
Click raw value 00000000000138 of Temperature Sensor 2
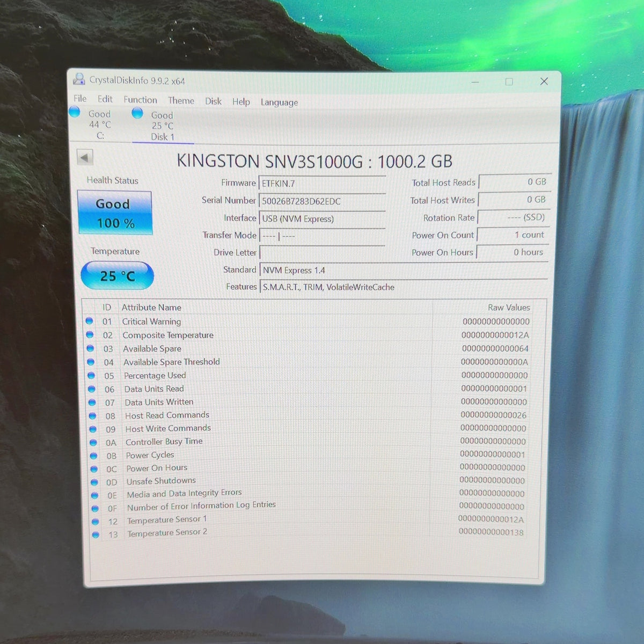[491, 532]
